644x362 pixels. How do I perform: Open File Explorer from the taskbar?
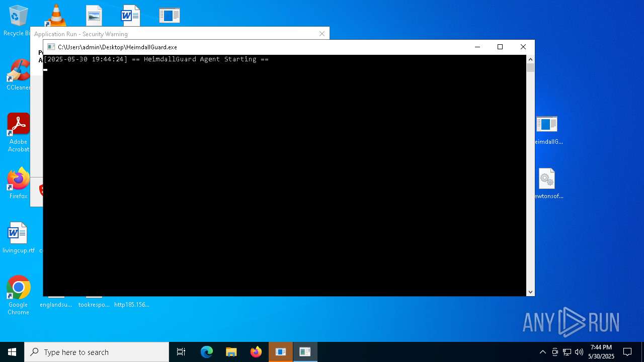point(231,352)
